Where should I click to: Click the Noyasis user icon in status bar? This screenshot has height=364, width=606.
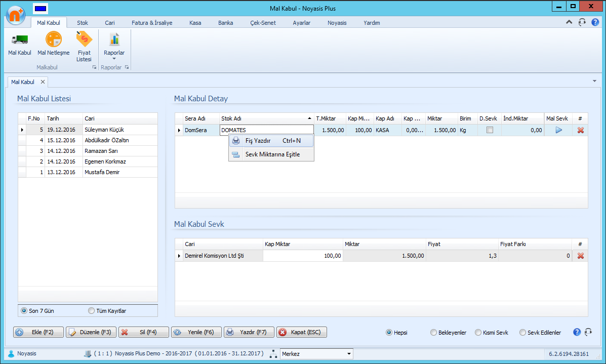(x=11, y=353)
